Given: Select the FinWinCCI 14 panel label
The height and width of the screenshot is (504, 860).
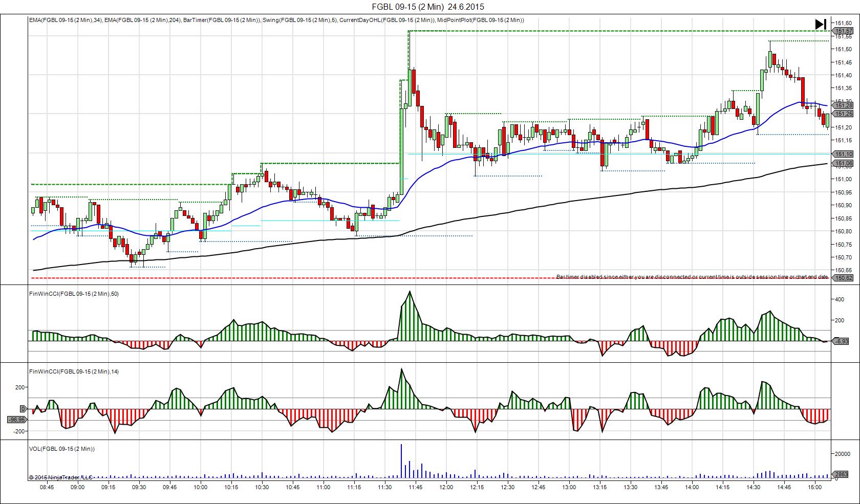Looking at the screenshot, I should click(74, 371).
